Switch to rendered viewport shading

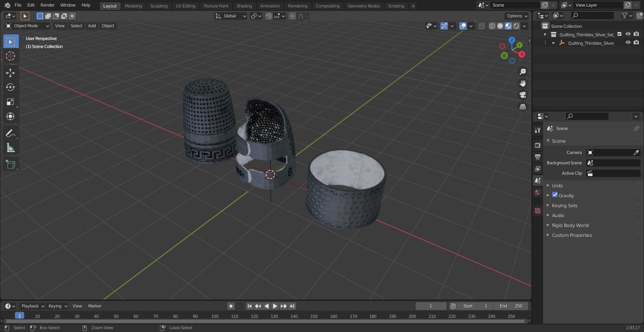tap(516, 26)
